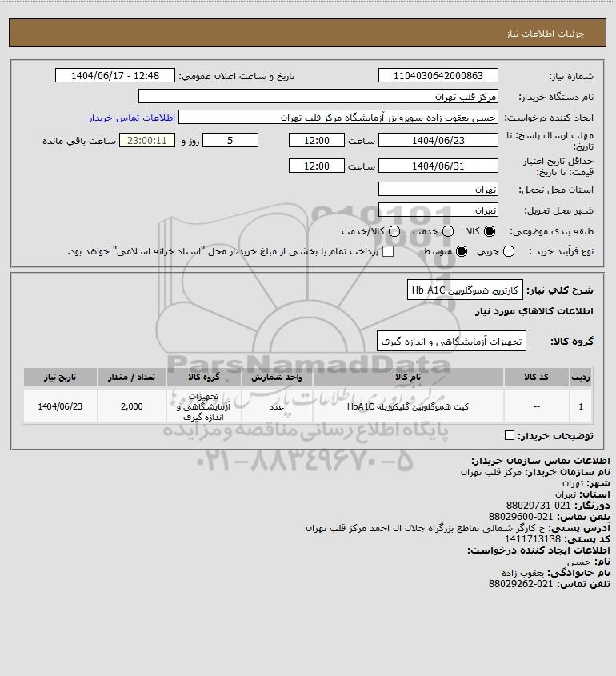Click the goods group field تجهیزات آزمایشگاهی
Viewport: 616px width, 676px height.
[451, 342]
